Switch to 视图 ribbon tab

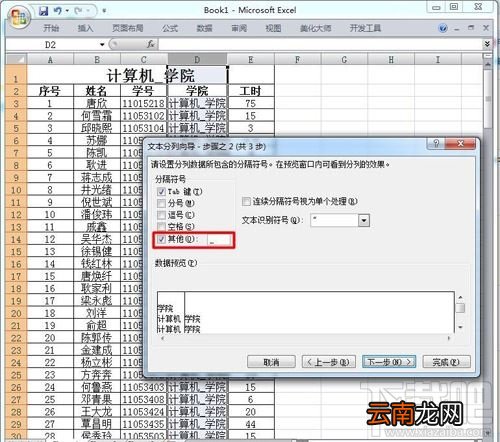pyautogui.click(x=273, y=28)
